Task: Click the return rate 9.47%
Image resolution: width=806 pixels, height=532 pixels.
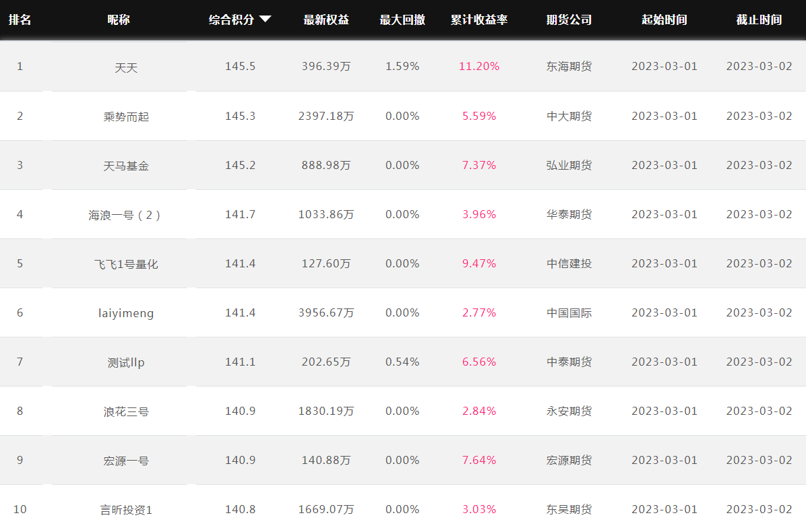Action: coord(479,263)
